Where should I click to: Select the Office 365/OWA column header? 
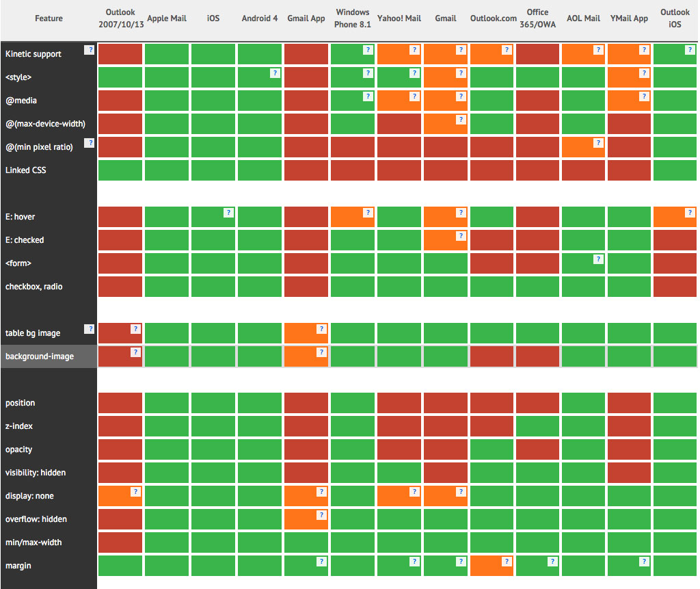click(x=537, y=18)
